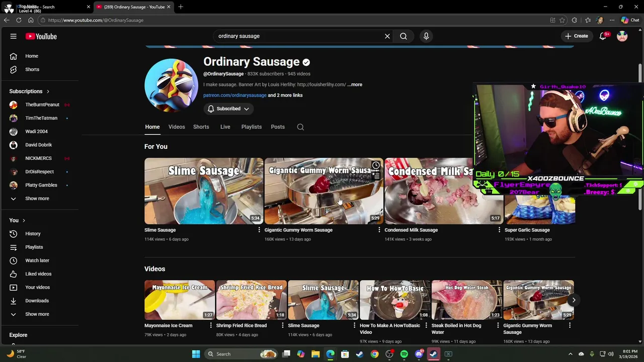The height and width of the screenshot is (362, 644).
Task: Open the Subscriptions section chevron
Action: (48, 92)
